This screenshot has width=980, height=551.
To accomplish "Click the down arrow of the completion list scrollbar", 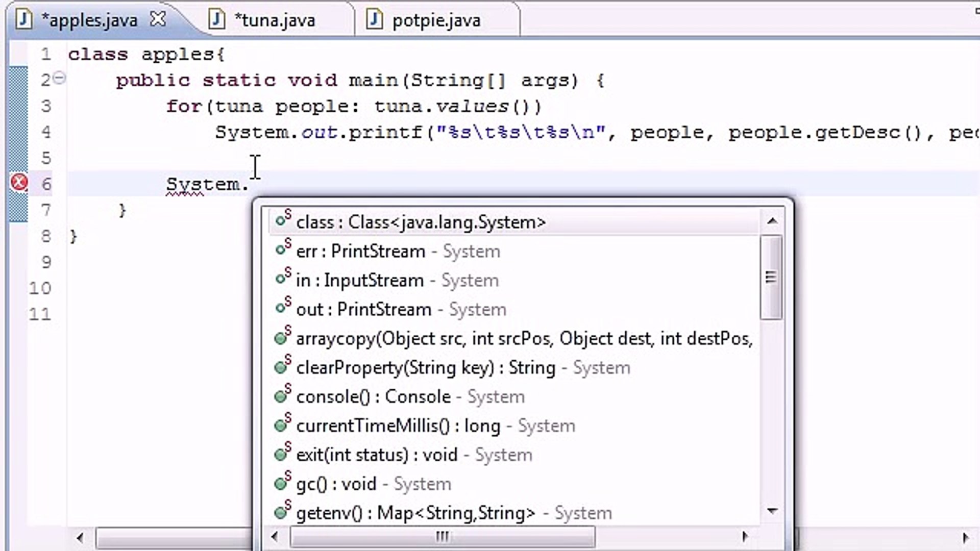I will tap(773, 510).
